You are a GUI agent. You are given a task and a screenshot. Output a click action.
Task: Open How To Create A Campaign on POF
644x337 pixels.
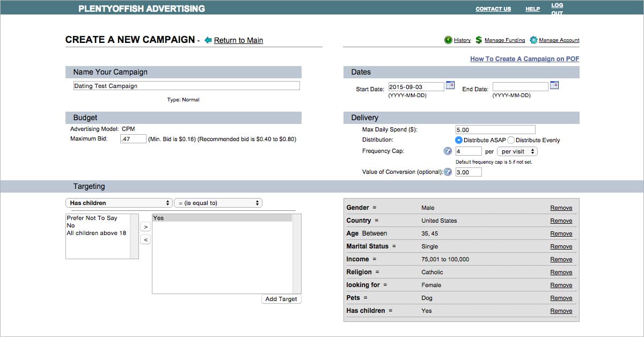[525, 59]
